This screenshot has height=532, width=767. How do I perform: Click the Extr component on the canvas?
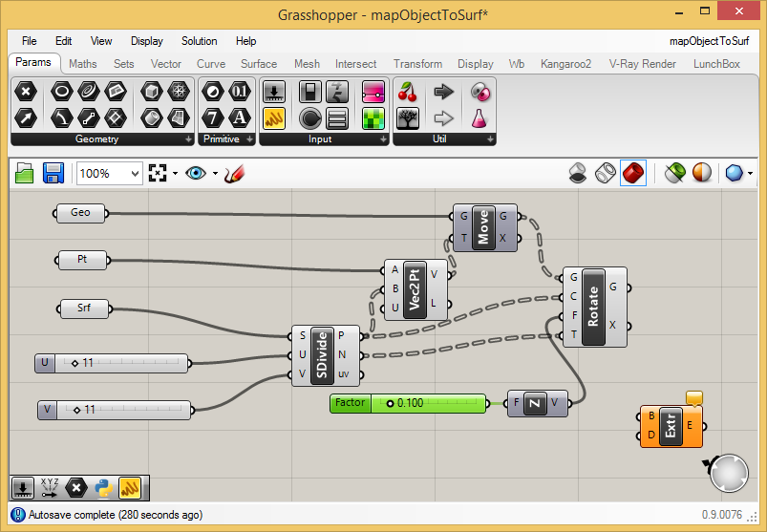(671, 426)
